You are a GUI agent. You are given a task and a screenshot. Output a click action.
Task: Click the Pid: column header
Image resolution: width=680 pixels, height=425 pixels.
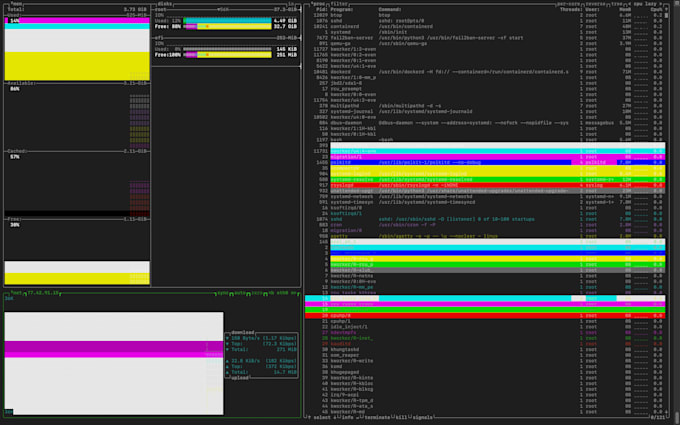pyautogui.click(x=321, y=9)
